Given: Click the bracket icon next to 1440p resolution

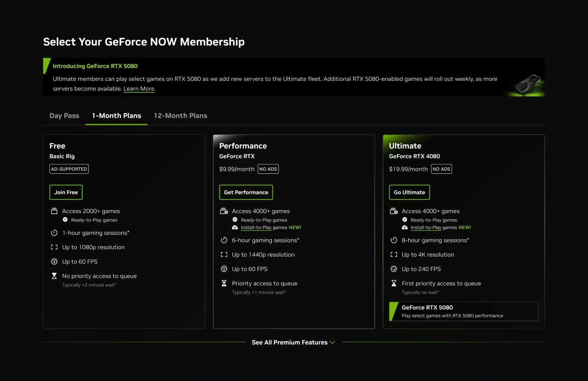Looking at the screenshot, I should coord(224,254).
